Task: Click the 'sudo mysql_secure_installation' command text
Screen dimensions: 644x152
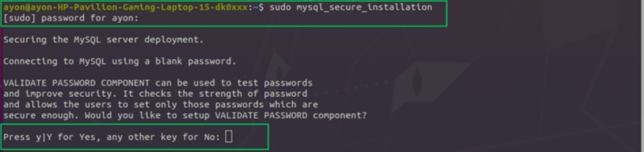Action: point(351,7)
